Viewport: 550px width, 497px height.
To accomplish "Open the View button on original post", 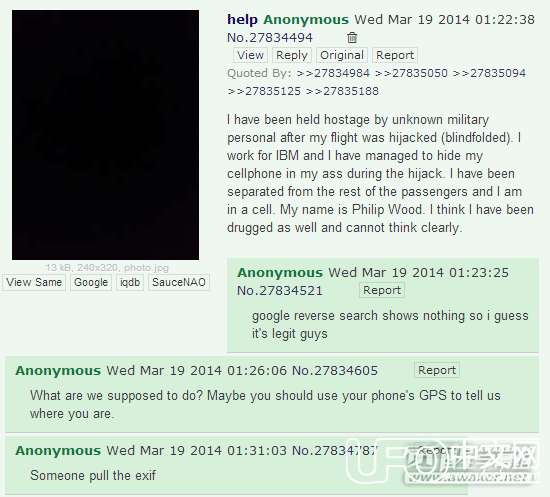I will [250, 55].
